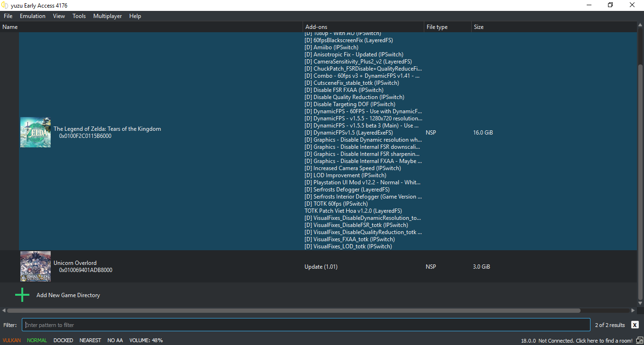Click the 16.0 GiB size cell
Screen dimensions: 644x345
coord(483,133)
